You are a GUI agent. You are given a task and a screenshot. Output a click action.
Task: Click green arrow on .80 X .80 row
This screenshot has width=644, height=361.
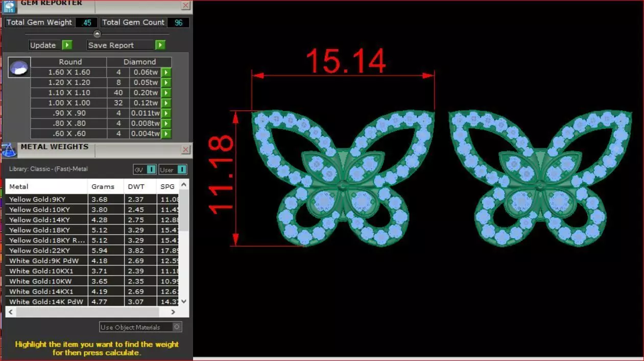[166, 123]
